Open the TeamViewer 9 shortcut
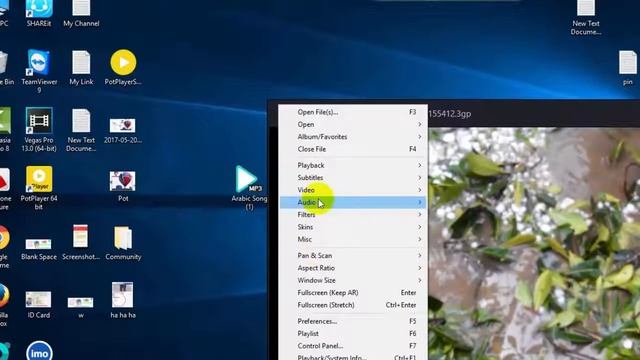This screenshot has width=640, height=360. tap(39, 71)
